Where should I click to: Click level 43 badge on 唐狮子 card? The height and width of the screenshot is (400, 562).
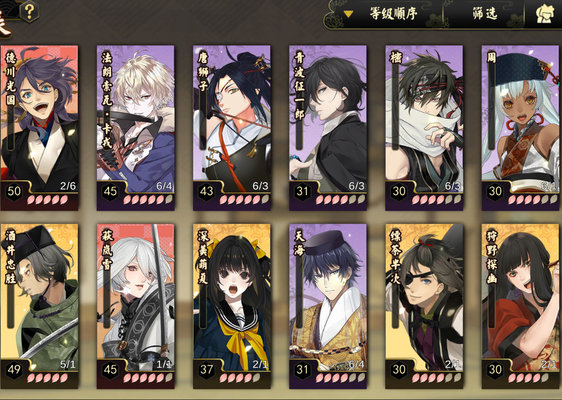point(206,191)
